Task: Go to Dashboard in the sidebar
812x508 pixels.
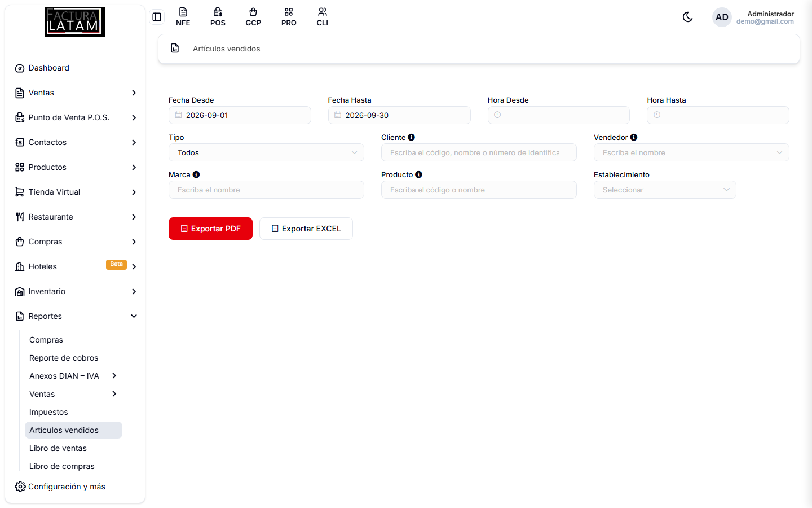Action: coord(76,68)
